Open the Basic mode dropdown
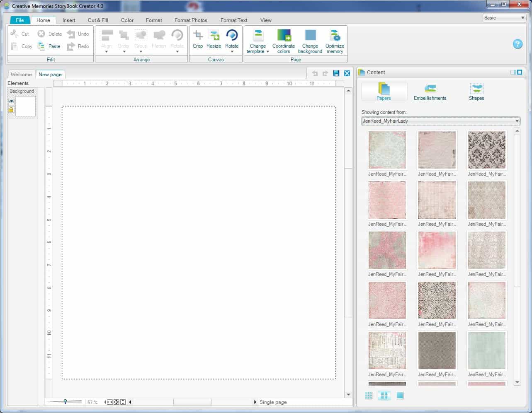This screenshot has width=532, height=413. (x=504, y=18)
